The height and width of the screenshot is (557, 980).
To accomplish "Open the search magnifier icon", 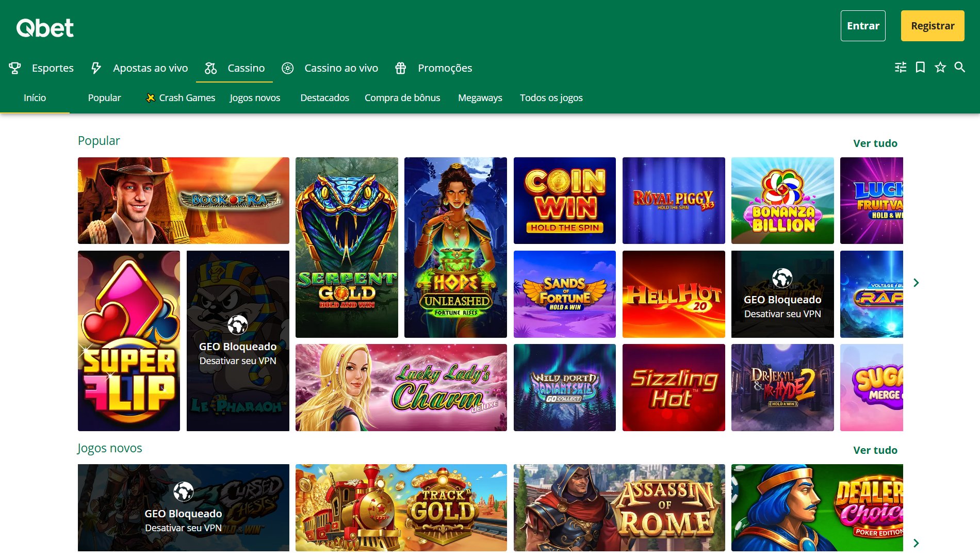I will tap(960, 68).
